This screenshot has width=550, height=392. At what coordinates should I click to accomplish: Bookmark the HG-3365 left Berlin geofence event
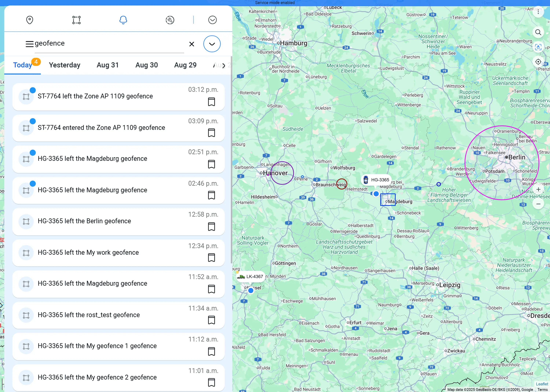pos(211,227)
